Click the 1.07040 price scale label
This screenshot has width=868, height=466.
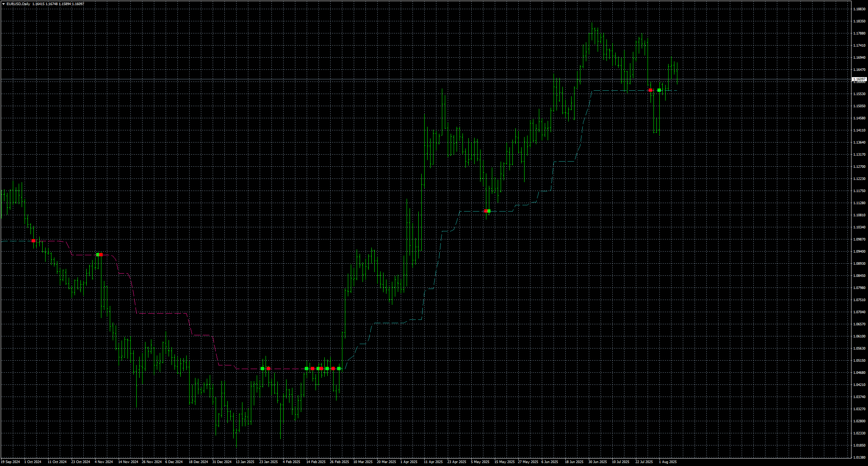[x=859, y=312]
